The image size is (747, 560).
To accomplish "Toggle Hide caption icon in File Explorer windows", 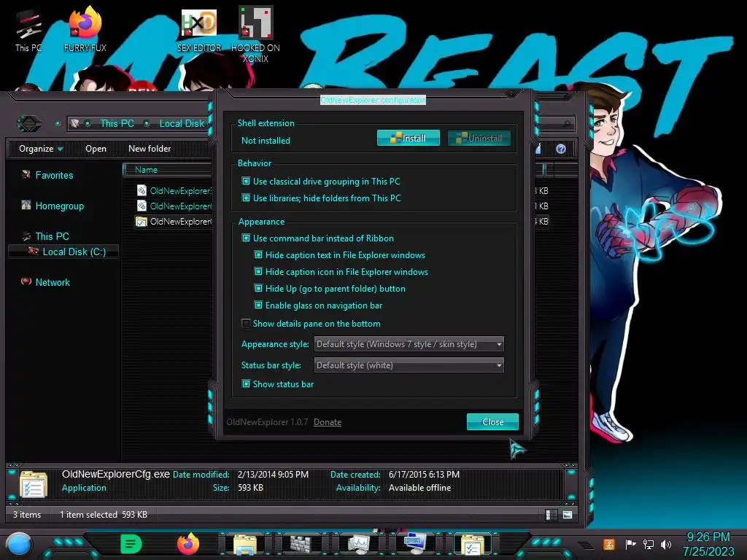I will coord(258,272).
